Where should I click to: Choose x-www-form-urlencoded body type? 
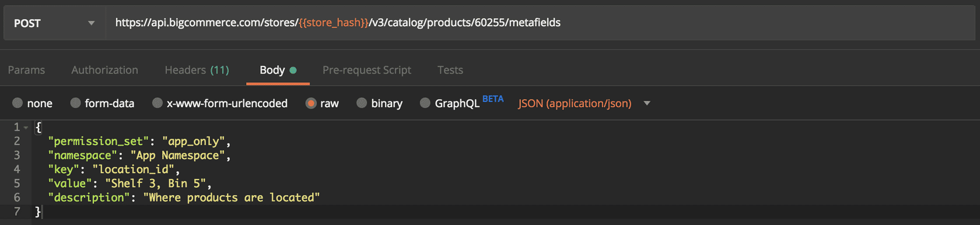click(157, 103)
